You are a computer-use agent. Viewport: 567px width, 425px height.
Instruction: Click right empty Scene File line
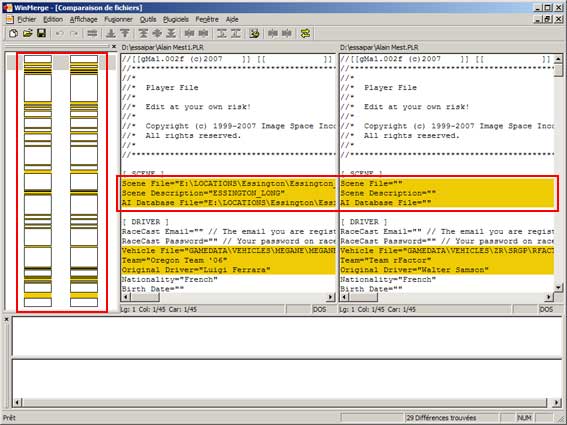point(447,183)
